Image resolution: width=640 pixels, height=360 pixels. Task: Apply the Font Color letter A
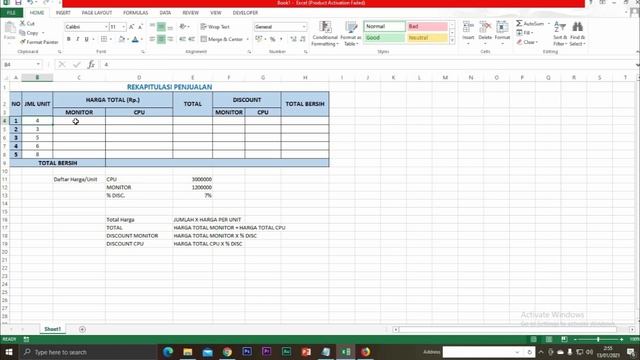(x=136, y=39)
